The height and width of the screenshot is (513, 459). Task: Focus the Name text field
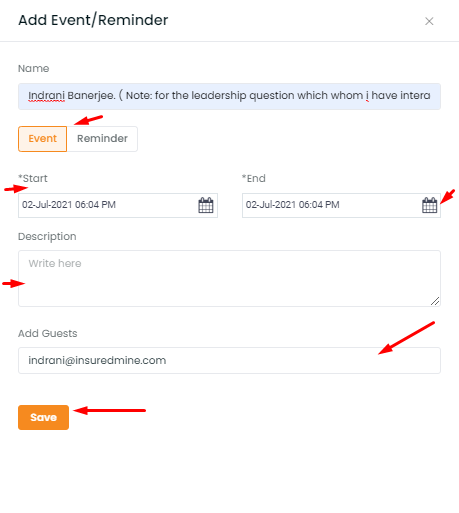point(229,96)
